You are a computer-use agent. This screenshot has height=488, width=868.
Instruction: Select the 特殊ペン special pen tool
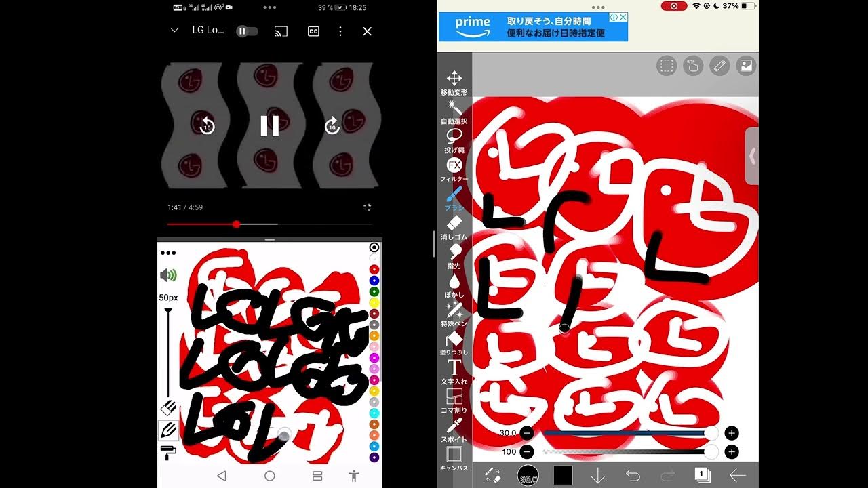tap(454, 314)
